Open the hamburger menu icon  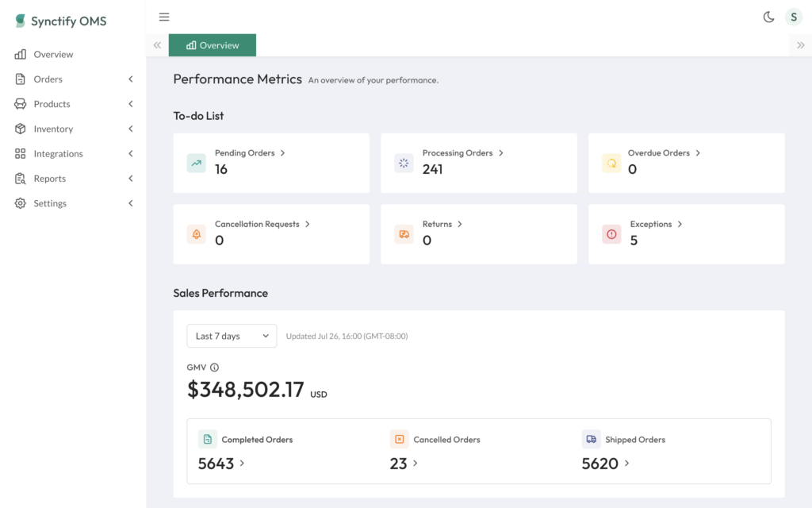(x=164, y=17)
